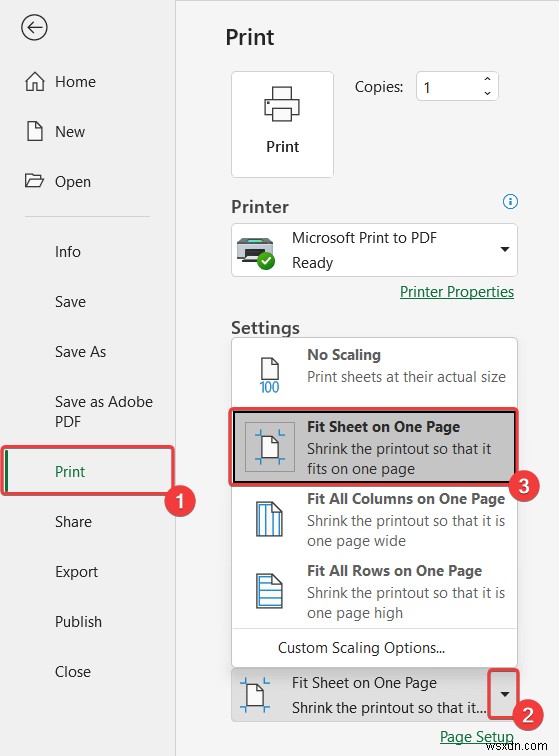
Task: Select the Print tab in sidebar
Action: coord(70,471)
